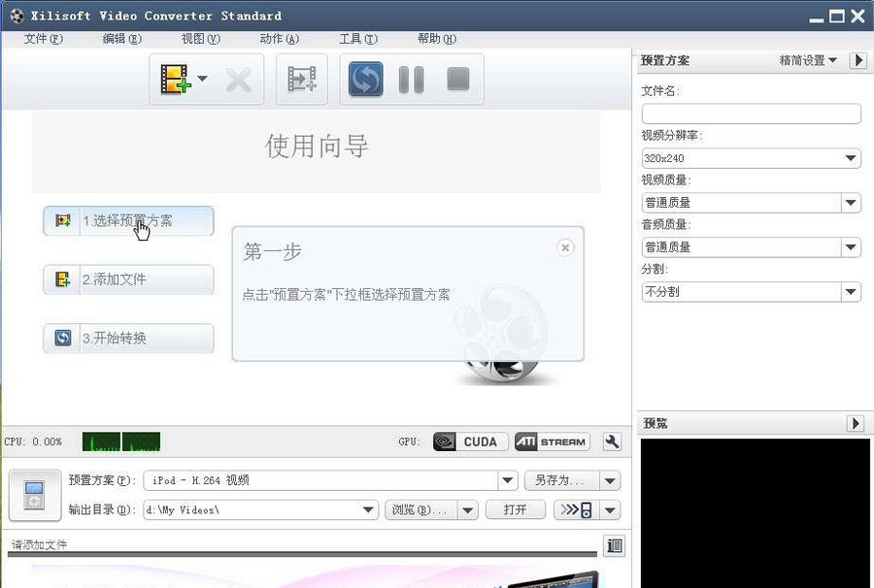Image resolution: width=874 pixels, height=588 pixels.
Task: Open the 视频分辨率 320x240 dropdown
Action: point(850,158)
